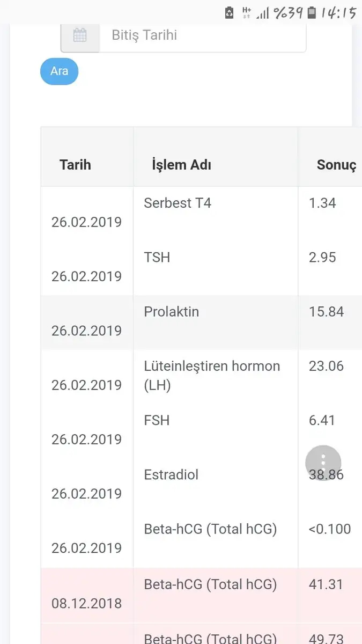Tap the Prolaktin row entry

(171, 312)
